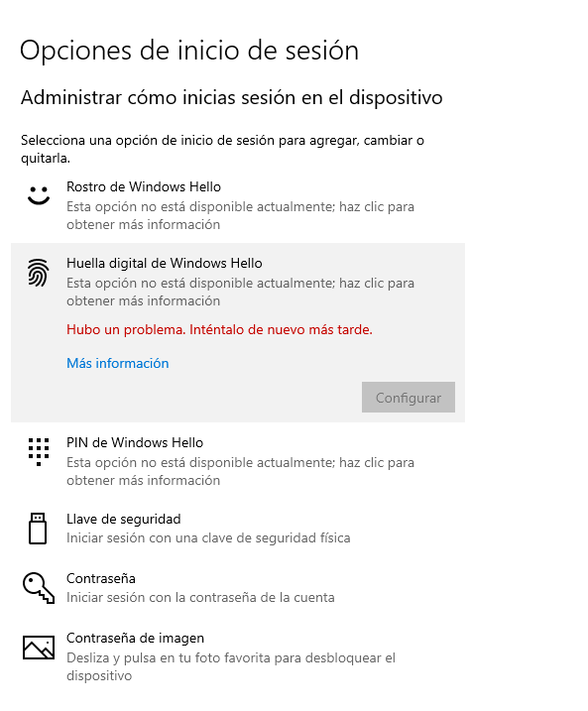Click the red Hubo un problema error message
Image resolution: width=588 pixels, height=711 pixels.
pos(219,329)
